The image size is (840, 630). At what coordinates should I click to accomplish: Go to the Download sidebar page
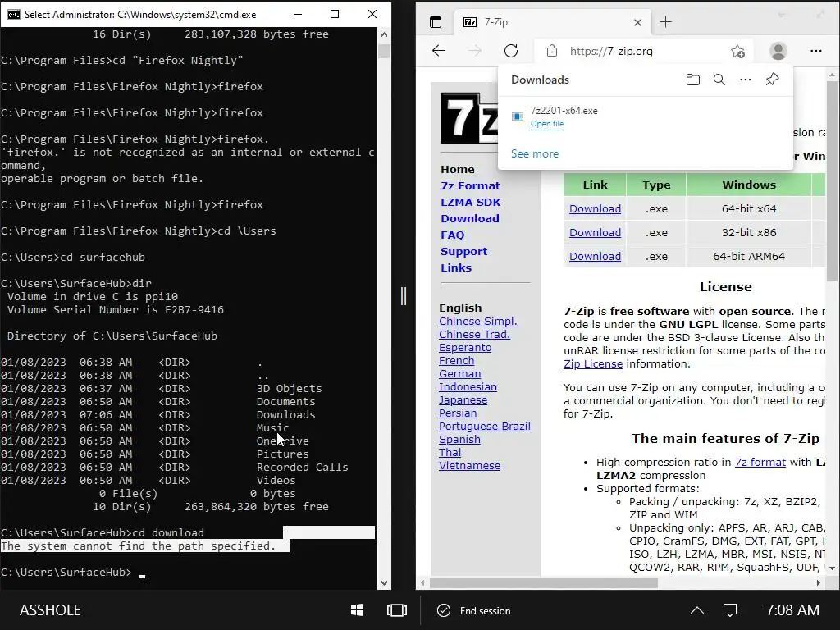tap(470, 218)
